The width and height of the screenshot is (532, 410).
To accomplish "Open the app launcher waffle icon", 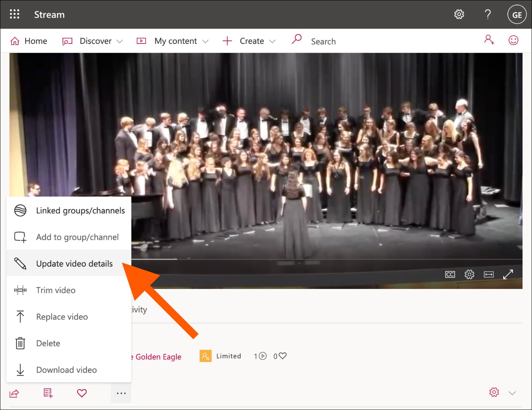I will [x=14, y=14].
